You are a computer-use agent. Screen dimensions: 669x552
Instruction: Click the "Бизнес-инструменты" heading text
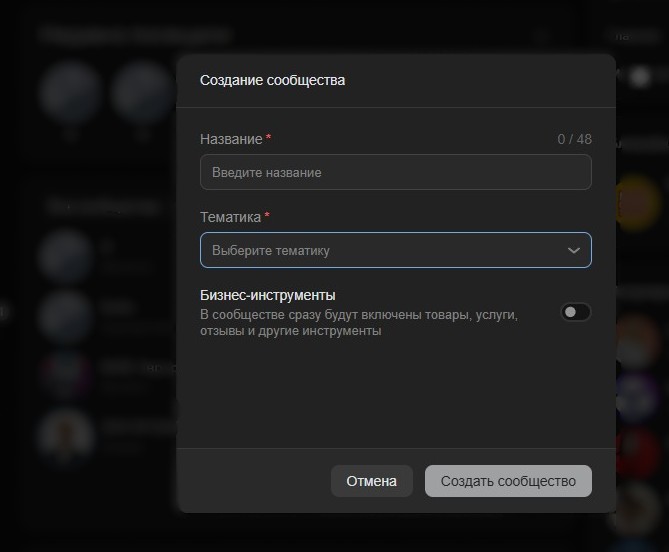point(268,295)
